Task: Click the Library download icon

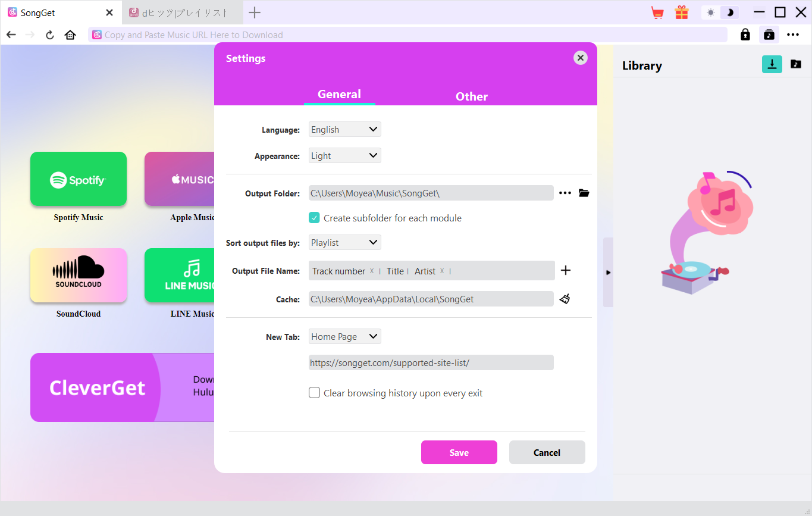Action: point(772,64)
